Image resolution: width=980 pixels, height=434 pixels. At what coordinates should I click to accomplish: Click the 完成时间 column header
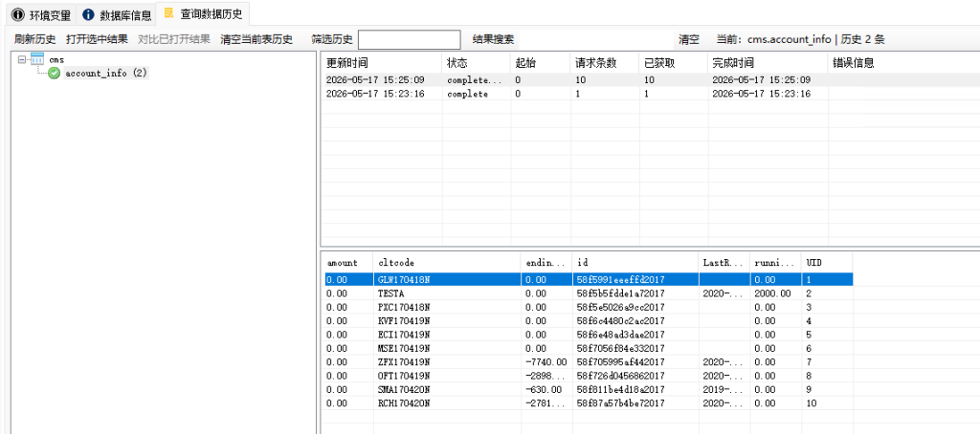tap(768, 62)
